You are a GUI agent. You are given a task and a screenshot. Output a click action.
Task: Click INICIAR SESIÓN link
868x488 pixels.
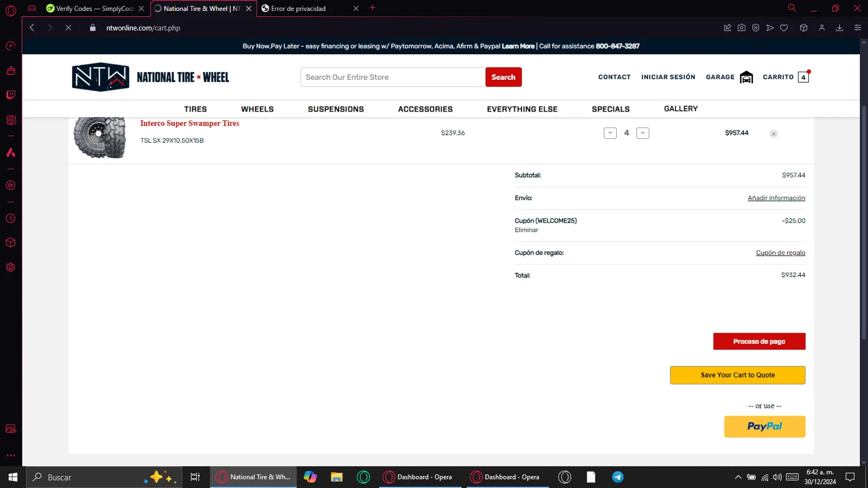(668, 77)
